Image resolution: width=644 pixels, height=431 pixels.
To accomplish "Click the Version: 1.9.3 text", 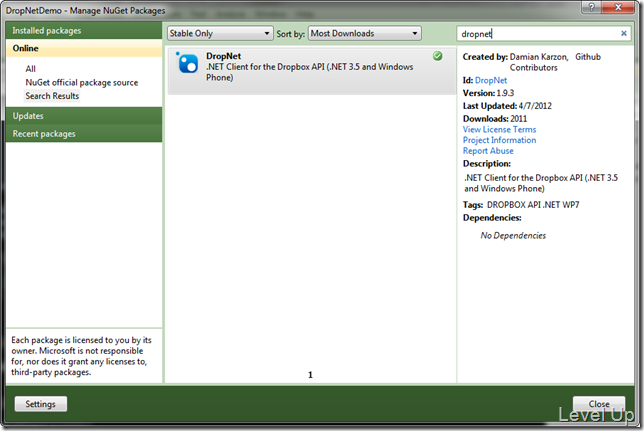I will click(x=488, y=93).
